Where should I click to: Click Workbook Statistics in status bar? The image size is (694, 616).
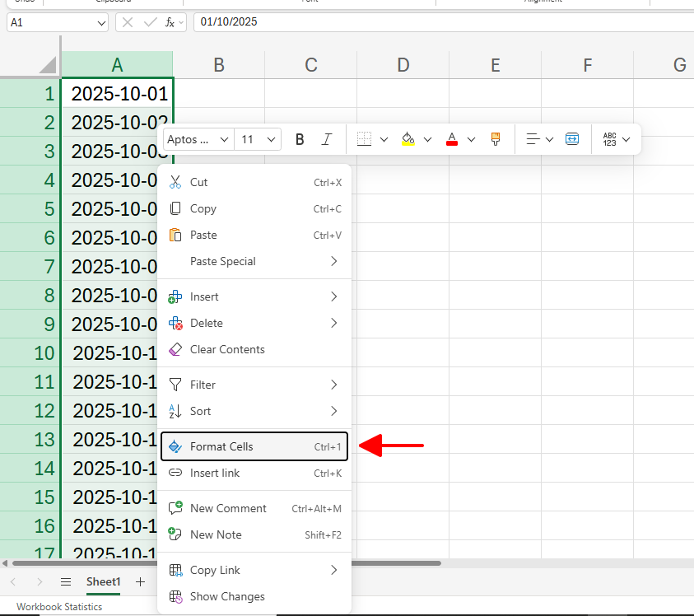[x=59, y=607]
